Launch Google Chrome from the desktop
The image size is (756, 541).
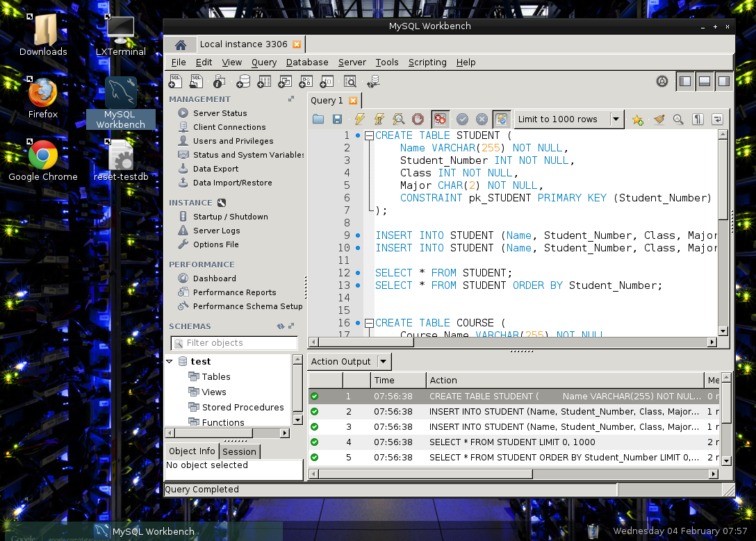(x=43, y=161)
